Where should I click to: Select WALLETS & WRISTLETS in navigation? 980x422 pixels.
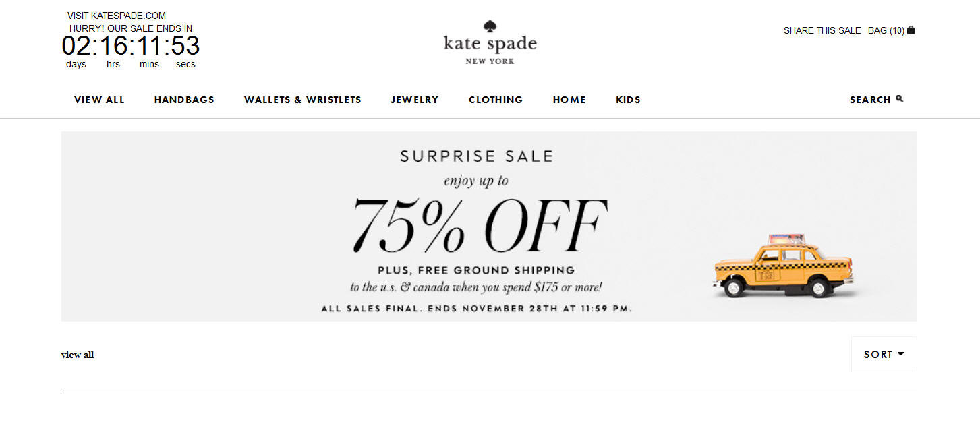[302, 100]
